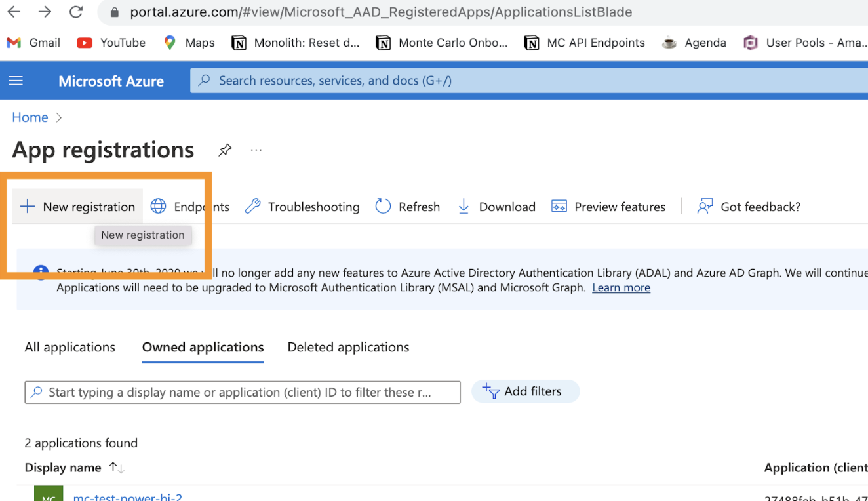Click the browser forward arrow
This screenshot has height=501, width=868.
[45, 12]
